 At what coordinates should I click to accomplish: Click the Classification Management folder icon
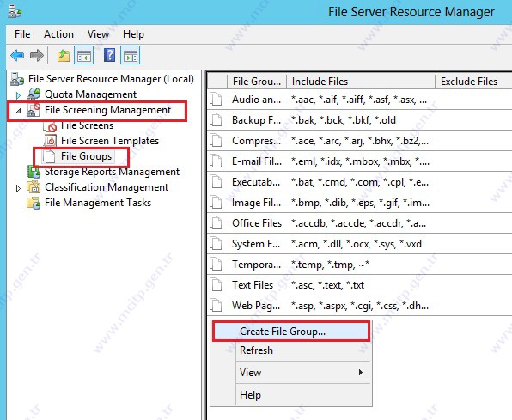click(34, 187)
